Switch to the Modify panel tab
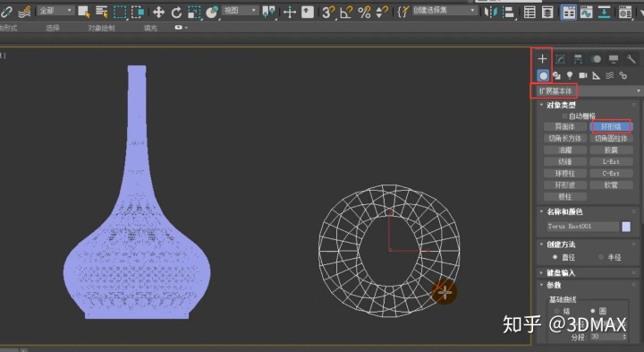 pyautogui.click(x=560, y=59)
